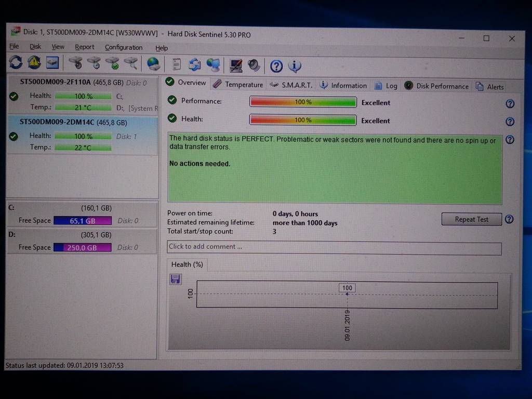Click the 100 data point marker on chart
532x399 pixels.
[347, 294]
